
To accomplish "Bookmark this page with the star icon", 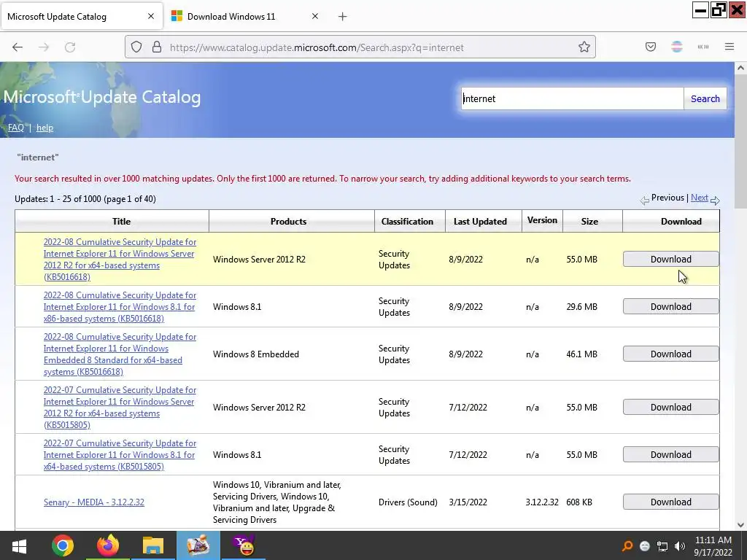I will pyautogui.click(x=584, y=47).
